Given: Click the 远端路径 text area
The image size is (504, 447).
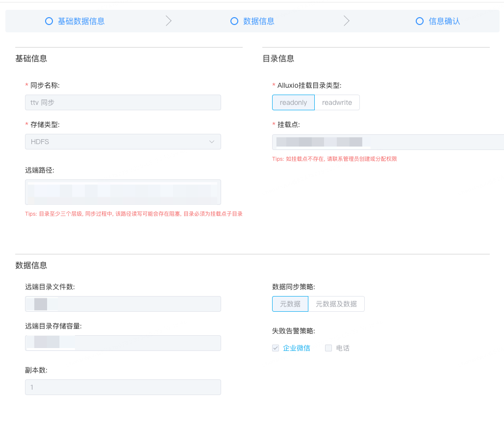Looking at the screenshot, I should click(x=123, y=192).
